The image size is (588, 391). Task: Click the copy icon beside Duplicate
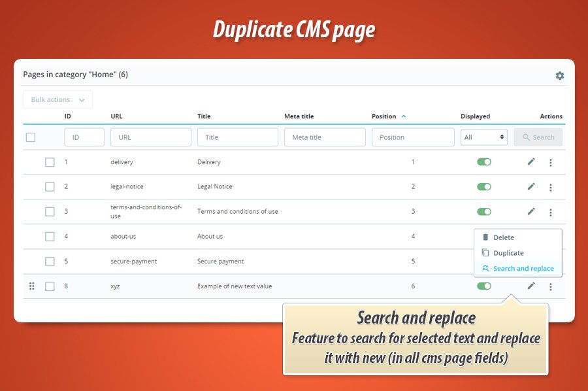[485, 253]
